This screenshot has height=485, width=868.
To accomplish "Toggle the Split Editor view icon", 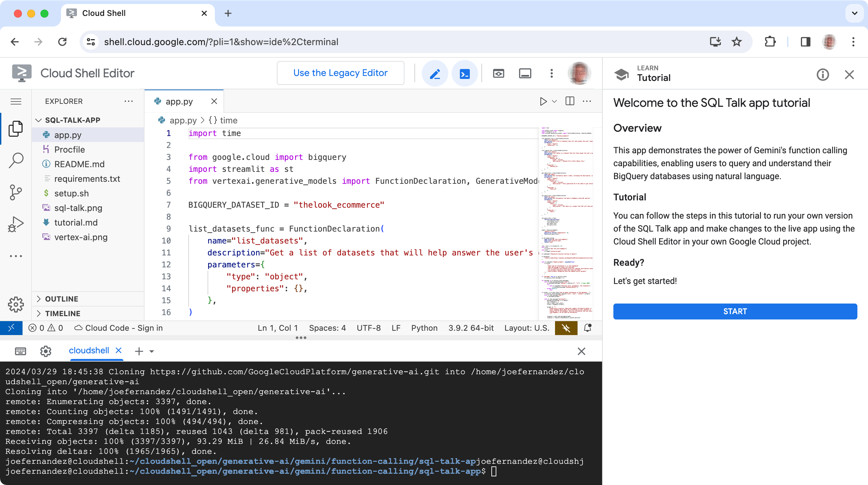I will [x=569, y=102].
